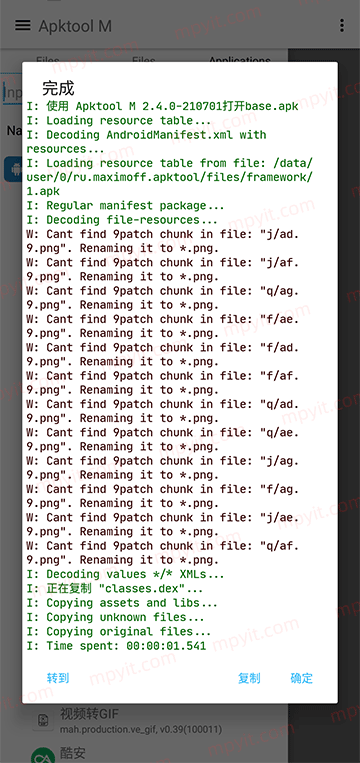Tap the 视频转GIF app icon
Screen dimensions: 360x763
click(43, 720)
